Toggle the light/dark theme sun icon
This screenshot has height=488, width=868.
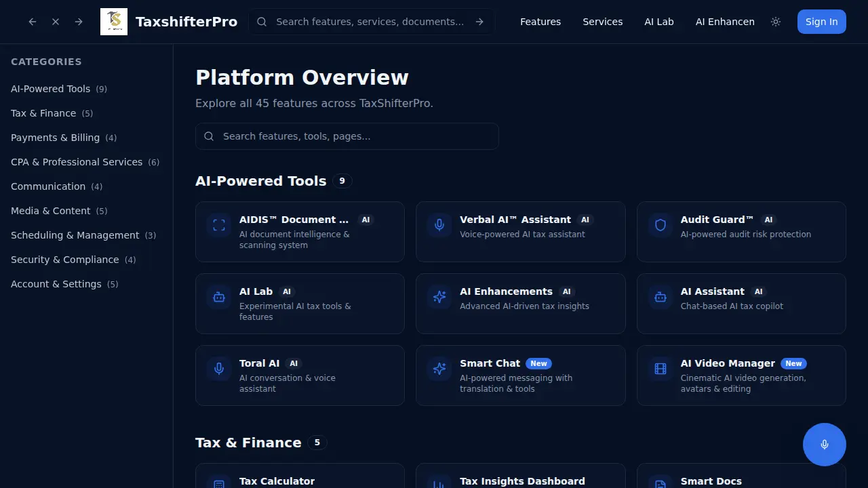click(776, 22)
